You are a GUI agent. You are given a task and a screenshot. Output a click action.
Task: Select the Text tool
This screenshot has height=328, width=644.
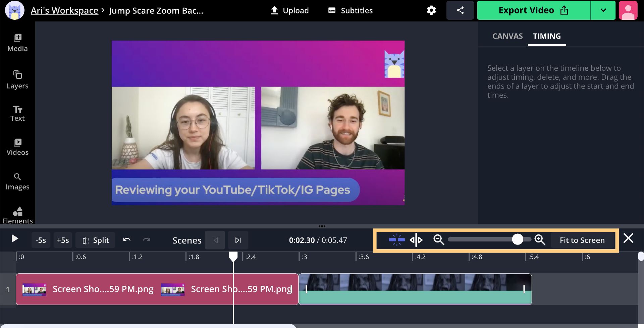(x=17, y=113)
